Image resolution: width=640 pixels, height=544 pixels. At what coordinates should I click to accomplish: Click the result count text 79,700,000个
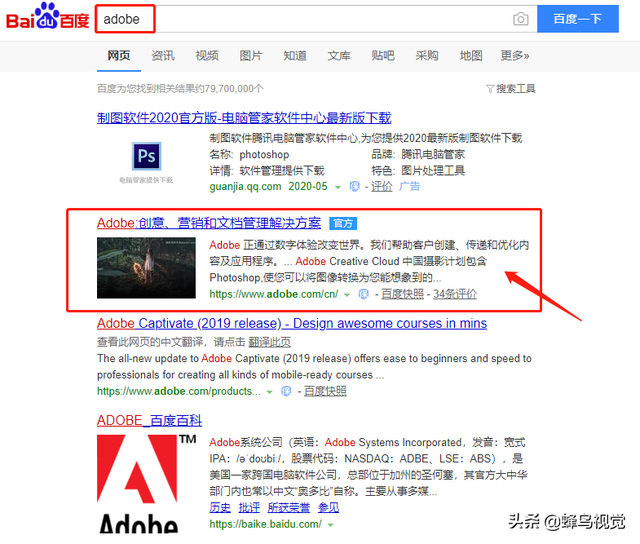pos(234,89)
